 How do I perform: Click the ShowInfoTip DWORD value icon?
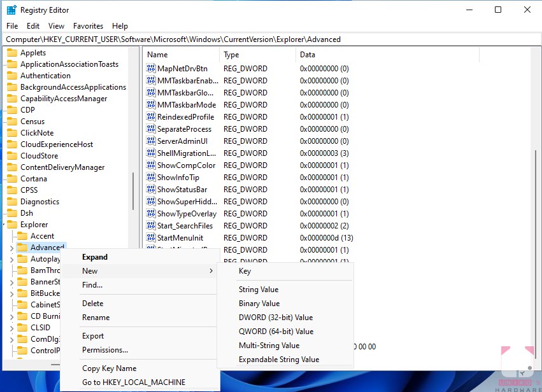coord(151,177)
